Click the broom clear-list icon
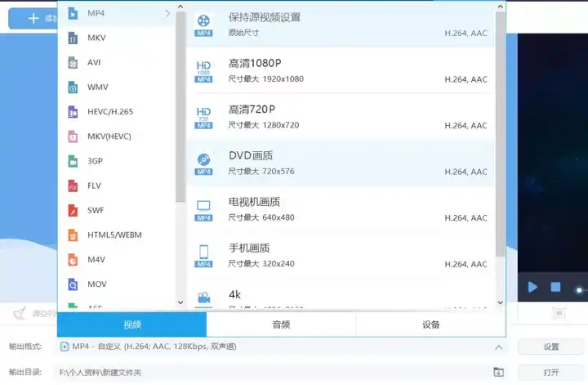Image resolution: width=588 pixels, height=385 pixels. pos(20,313)
